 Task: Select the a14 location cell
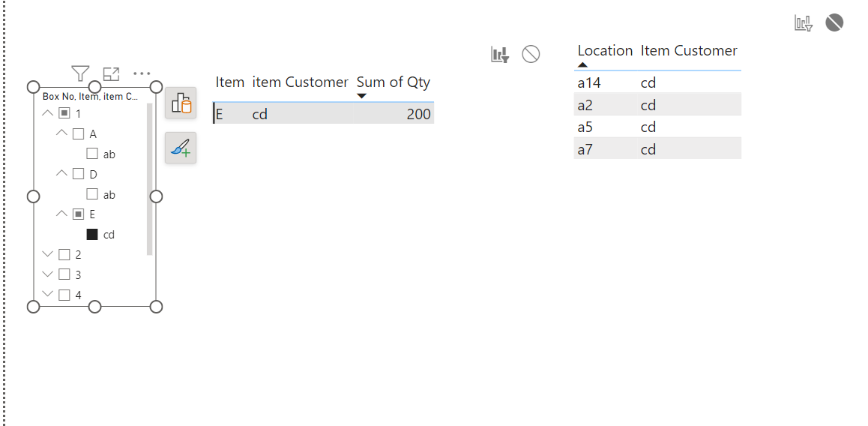[x=589, y=83]
